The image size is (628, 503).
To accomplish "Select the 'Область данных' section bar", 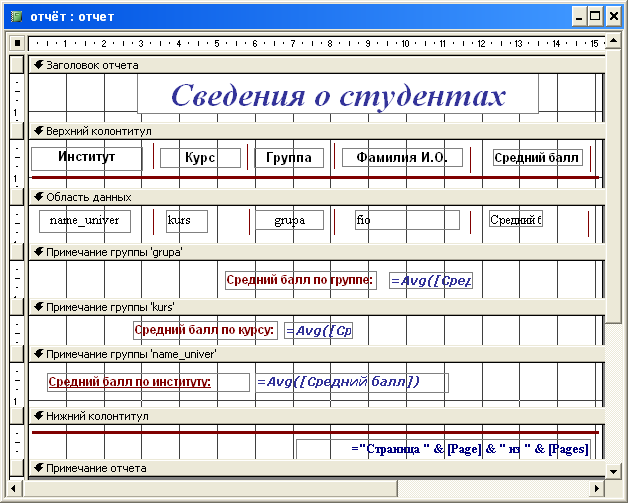I will pyautogui.click(x=316, y=197).
